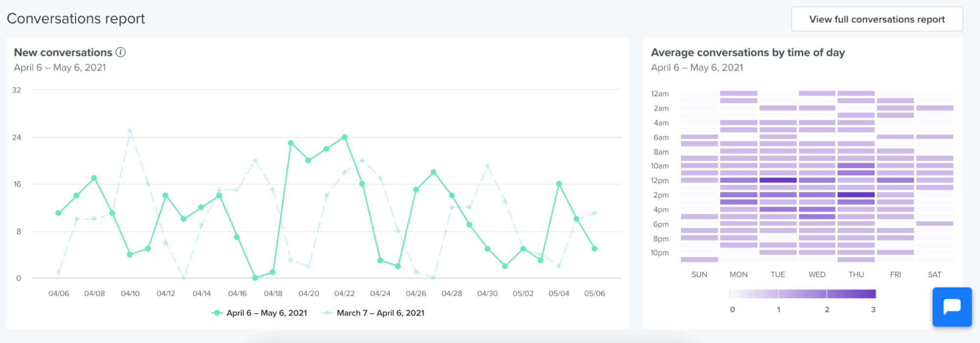The height and width of the screenshot is (343, 980).
Task: Click the 3 value under the heatmap scale
Action: [x=873, y=310]
